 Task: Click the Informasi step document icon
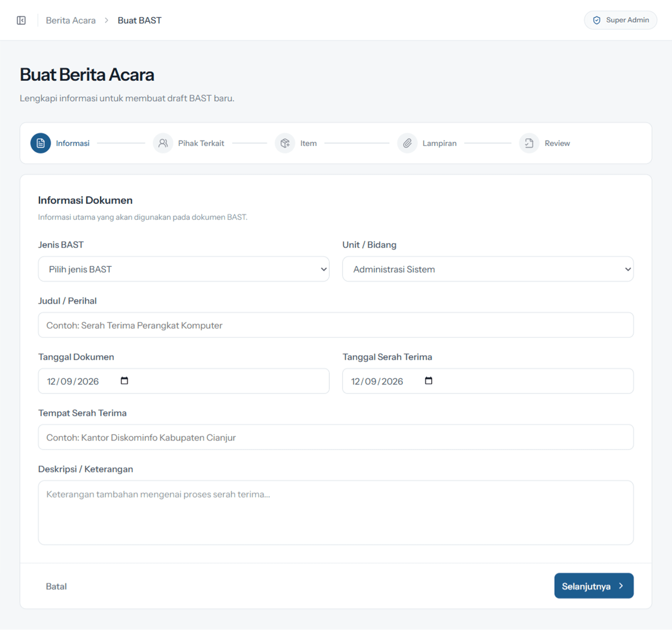click(41, 143)
